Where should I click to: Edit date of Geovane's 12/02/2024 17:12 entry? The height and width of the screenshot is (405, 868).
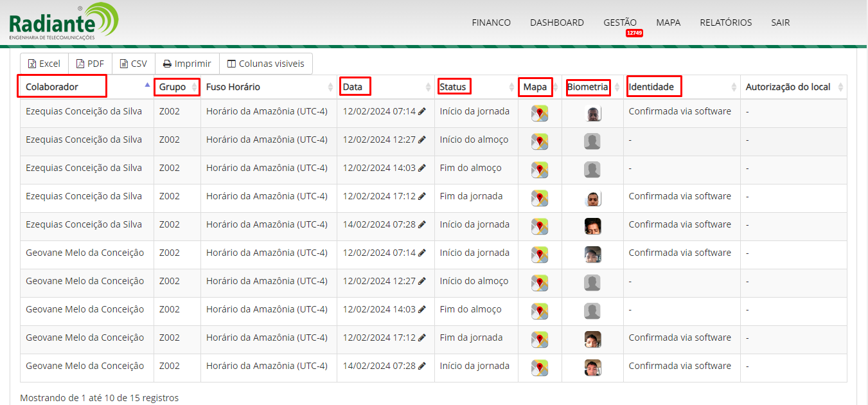coord(422,337)
